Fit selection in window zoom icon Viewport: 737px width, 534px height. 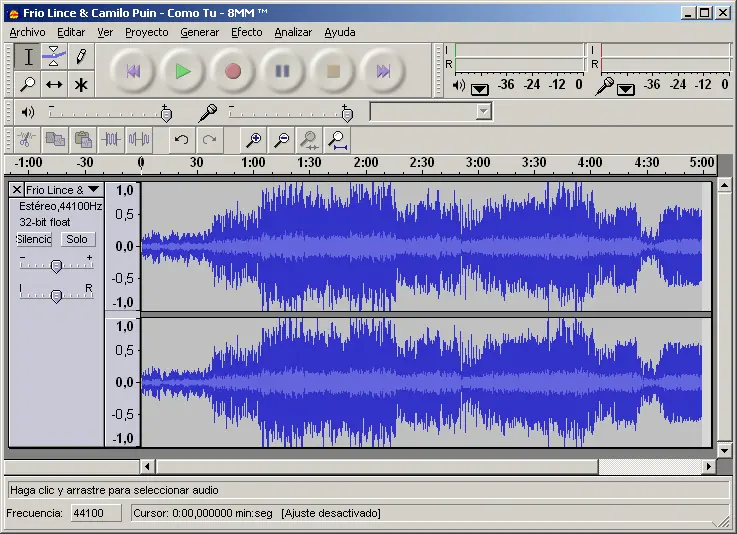point(309,140)
